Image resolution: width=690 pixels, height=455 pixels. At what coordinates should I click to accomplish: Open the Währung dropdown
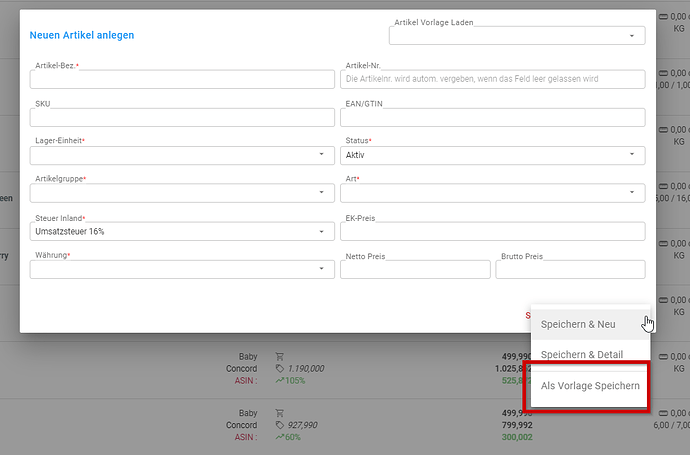[x=182, y=269]
